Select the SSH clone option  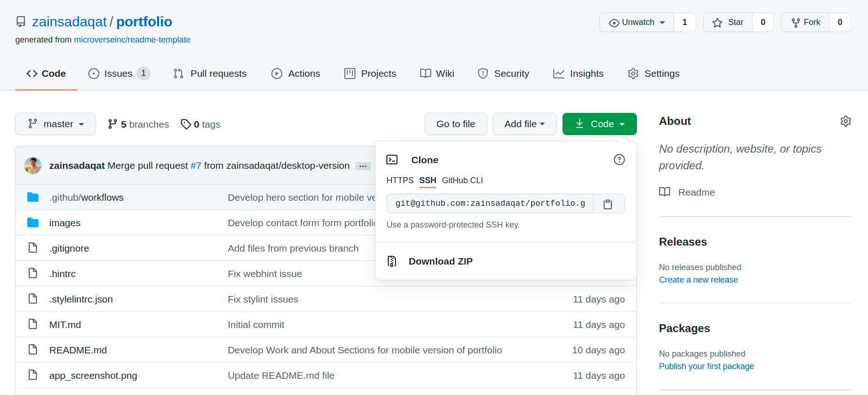click(x=428, y=180)
